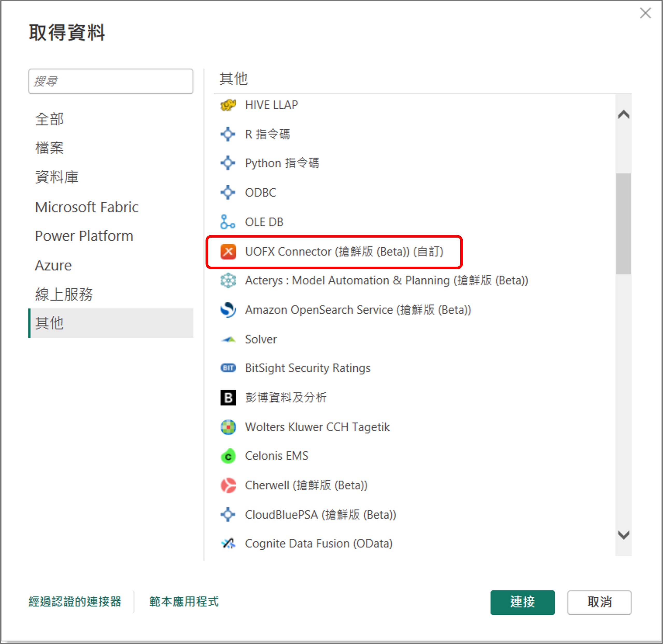This screenshot has height=644, width=663.
Task: Click the Bloomberg 彭博資料及分析 B icon
Action: click(x=228, y=398)
